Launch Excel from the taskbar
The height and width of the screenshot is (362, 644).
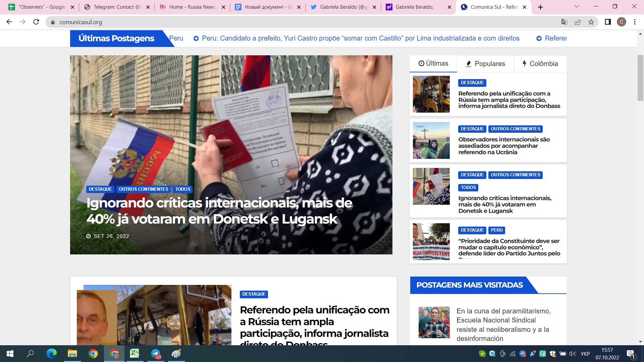click(135, 354)
